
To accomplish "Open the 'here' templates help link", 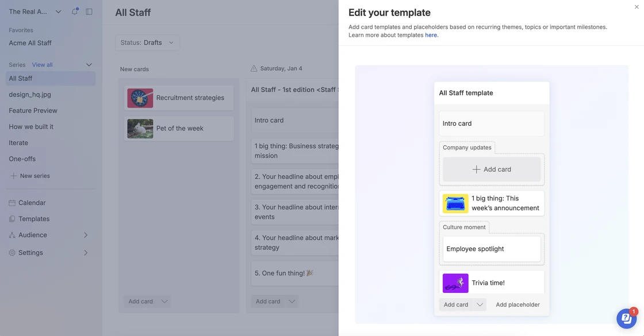I will (431, 35).
